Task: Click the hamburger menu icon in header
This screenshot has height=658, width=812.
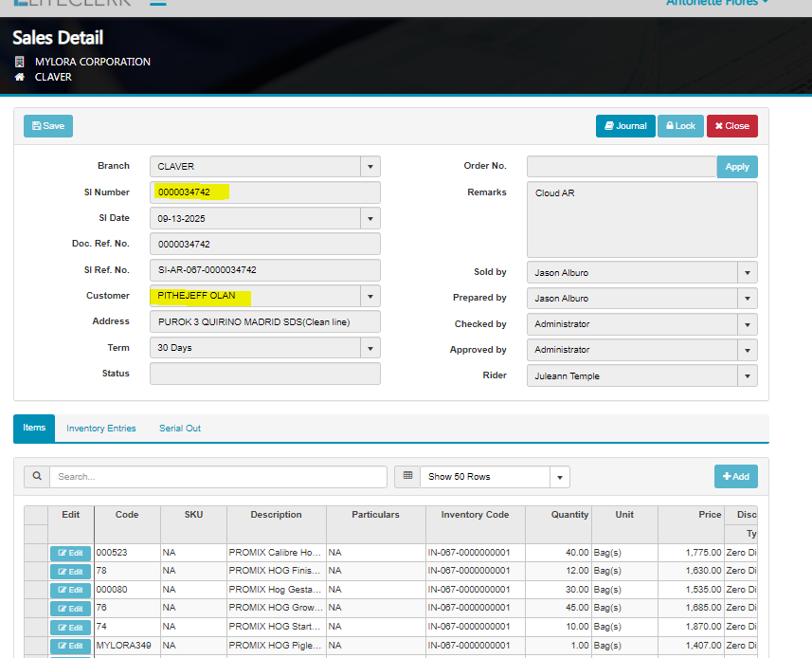Action: [x=158, y=3]
